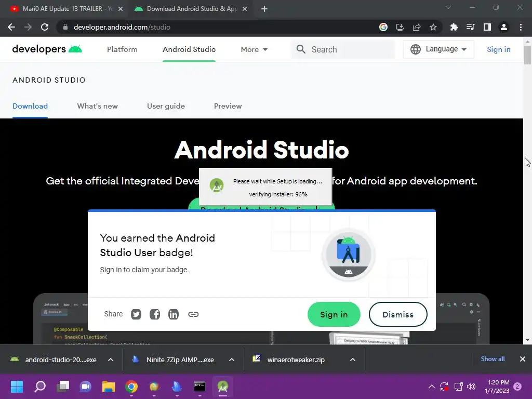The image size is (532, 399).
Task: Click the page vertical scrollbar thumb
Action: pos(527,55)
